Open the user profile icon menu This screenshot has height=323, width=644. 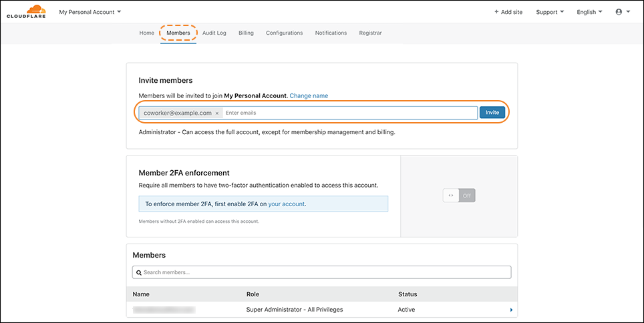622,12
